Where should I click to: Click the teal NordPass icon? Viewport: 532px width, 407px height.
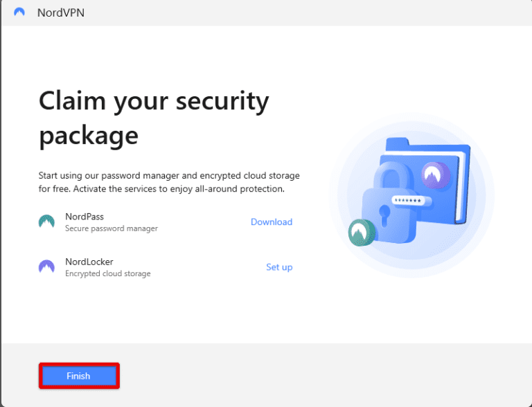(x=46, y=221)
